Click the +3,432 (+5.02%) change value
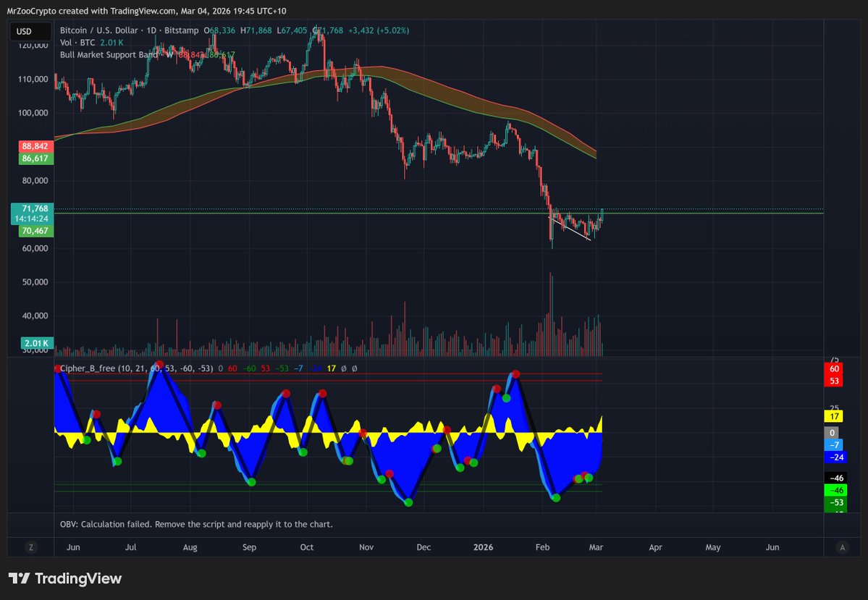This screenshot has height=600, width=868. coord(379,31)
